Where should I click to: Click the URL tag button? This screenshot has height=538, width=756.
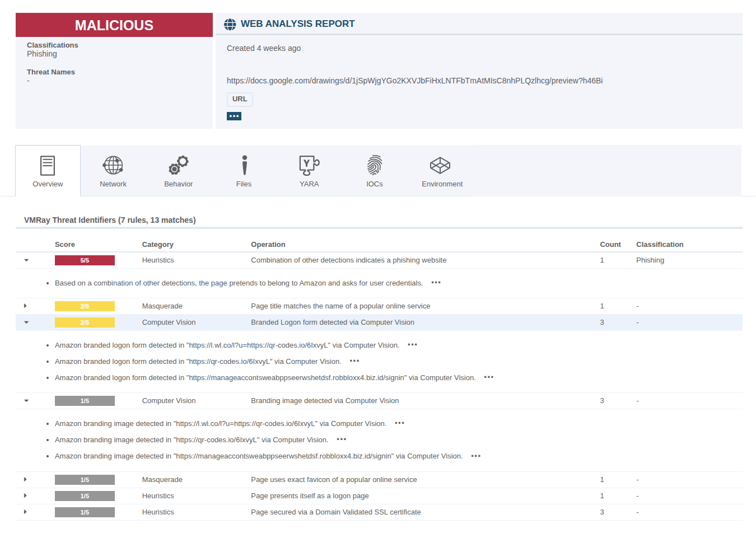pos(240,99)
